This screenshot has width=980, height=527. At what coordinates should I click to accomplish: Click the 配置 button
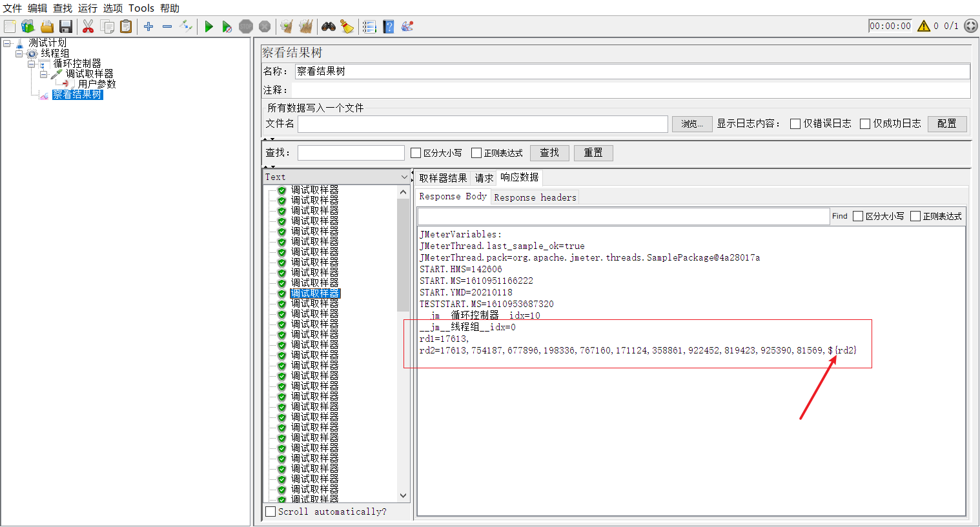tap(946, 123)
